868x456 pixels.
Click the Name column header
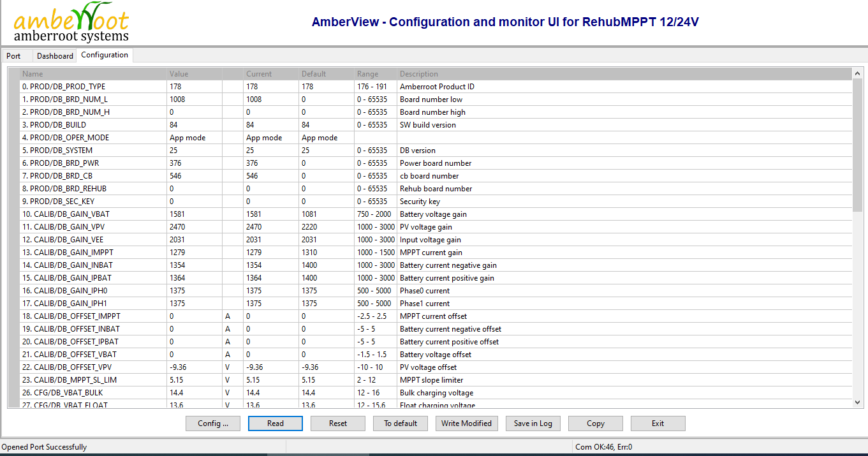pyautogui.click(x=94, y=74)
